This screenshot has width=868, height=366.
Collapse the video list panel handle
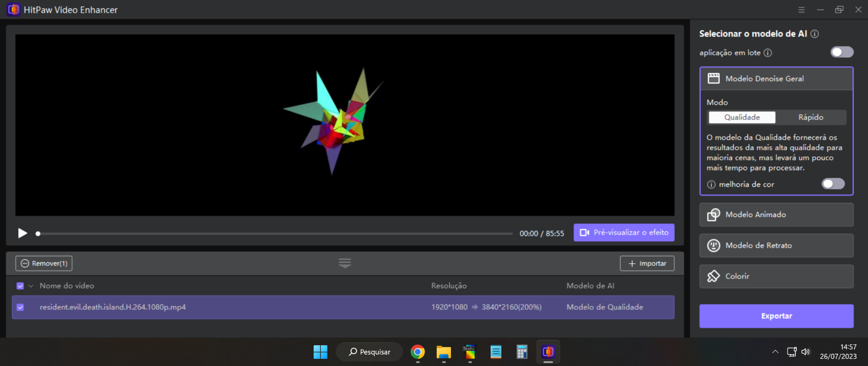[345, 263]
